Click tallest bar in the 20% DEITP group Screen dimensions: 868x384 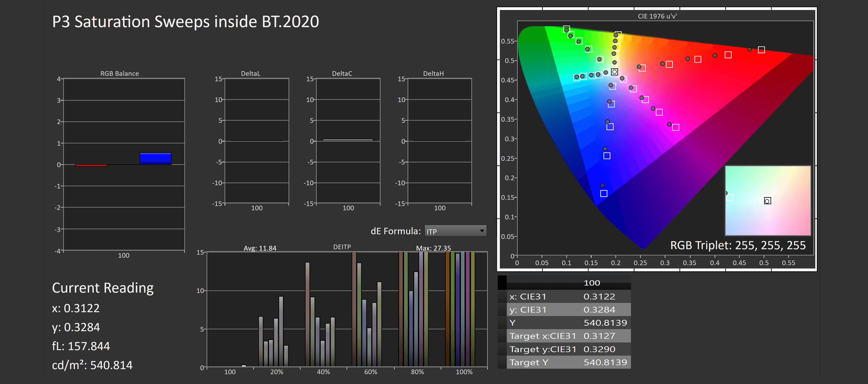pos(281,331)
